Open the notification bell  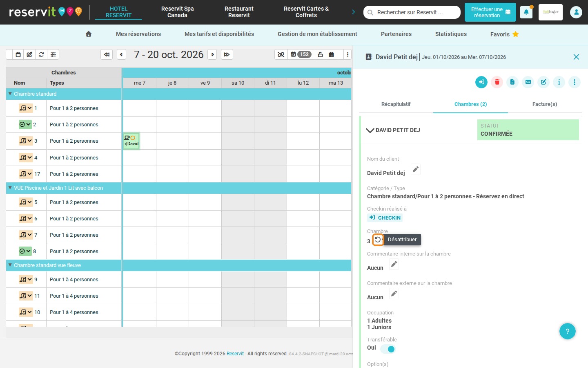pyautogui.click(x=526, y=12)
